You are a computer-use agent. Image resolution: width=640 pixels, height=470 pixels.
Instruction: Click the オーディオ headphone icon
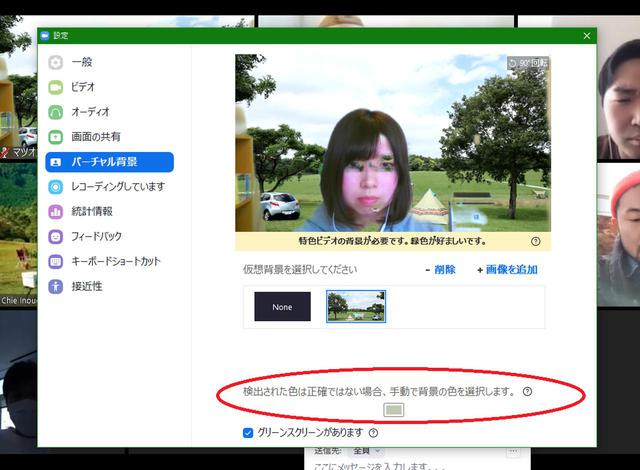coord(56,112)
